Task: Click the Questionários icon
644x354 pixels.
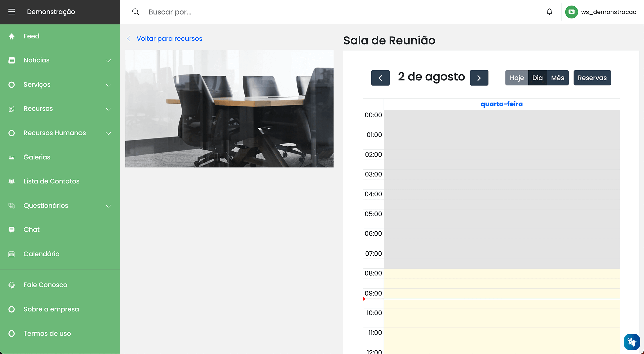Action: pos(12,206)
